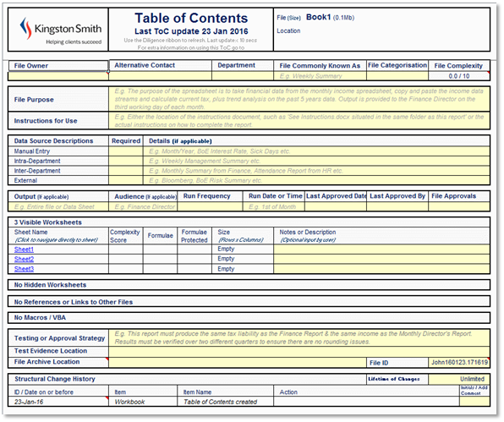504x422 pixels.
Task: Click the Sheet2 notes field
Action: point(381,259)
